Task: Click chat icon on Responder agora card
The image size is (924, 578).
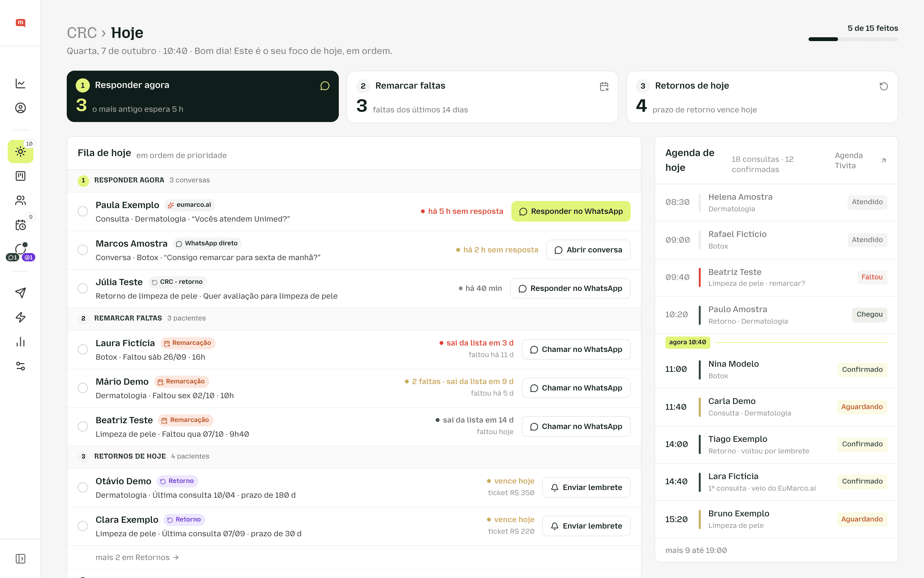Action: click(325, 86)
